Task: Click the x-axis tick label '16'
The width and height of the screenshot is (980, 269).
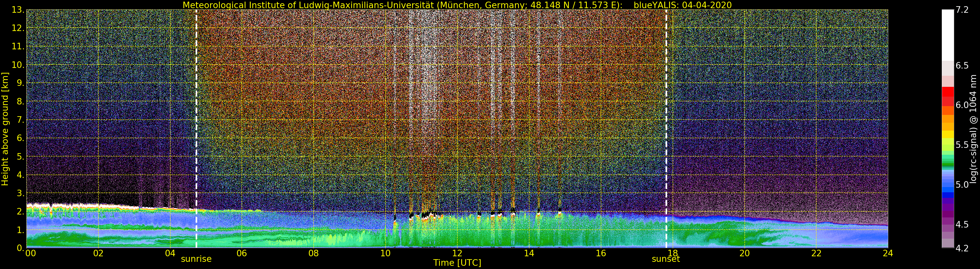Action: point(601,253)
